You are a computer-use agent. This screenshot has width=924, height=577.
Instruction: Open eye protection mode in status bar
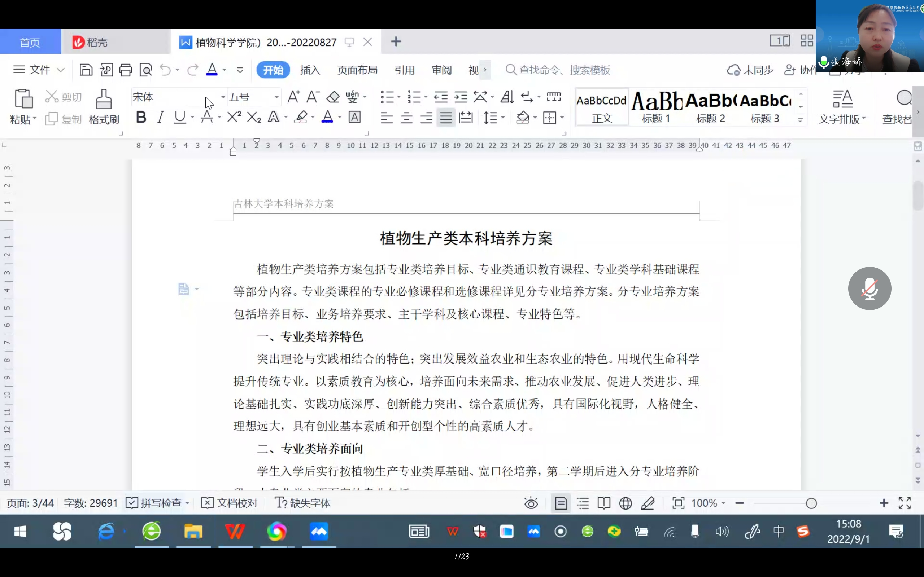click(531, 503)
